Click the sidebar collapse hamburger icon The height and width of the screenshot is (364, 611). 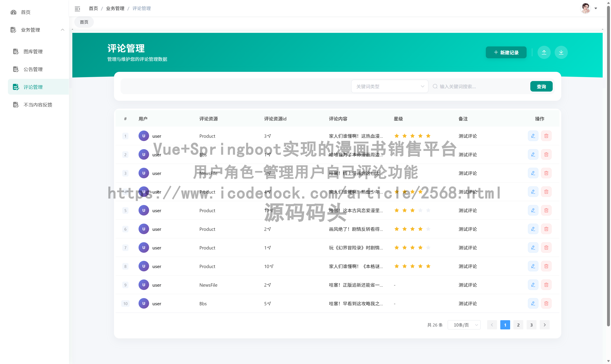tap(77, 9)
